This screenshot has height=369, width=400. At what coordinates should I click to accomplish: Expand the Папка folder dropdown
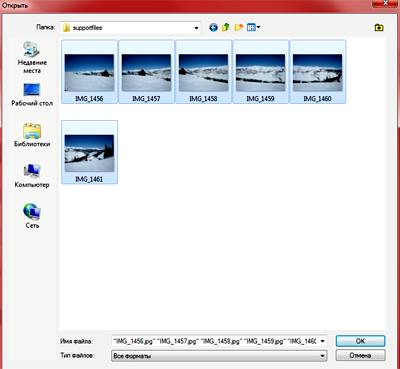point(197,28)
